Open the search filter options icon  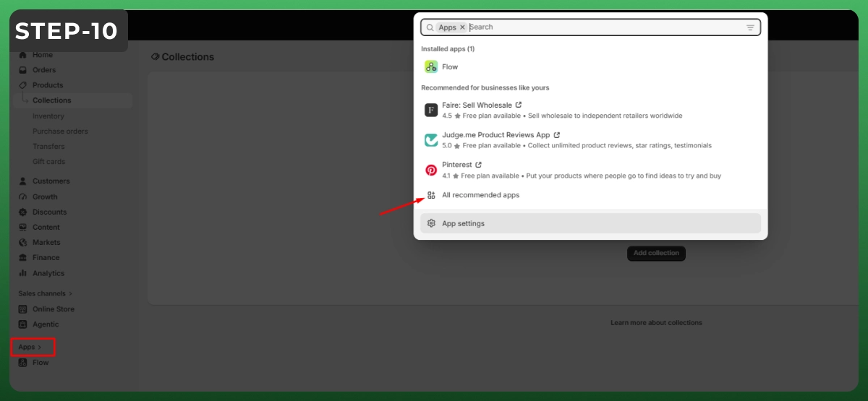[x=750, y=27]
